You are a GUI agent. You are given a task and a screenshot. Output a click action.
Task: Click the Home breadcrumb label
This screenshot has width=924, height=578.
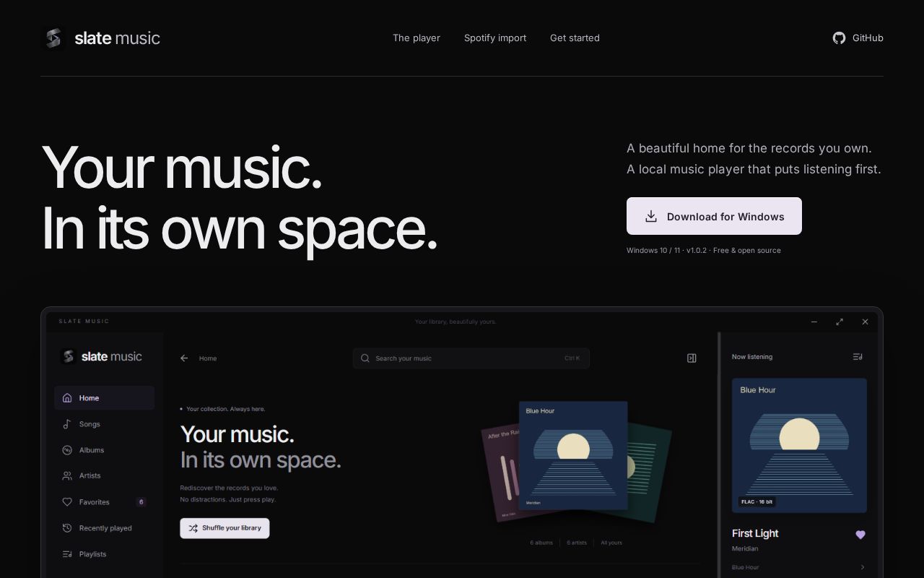[x=208, y=358]
